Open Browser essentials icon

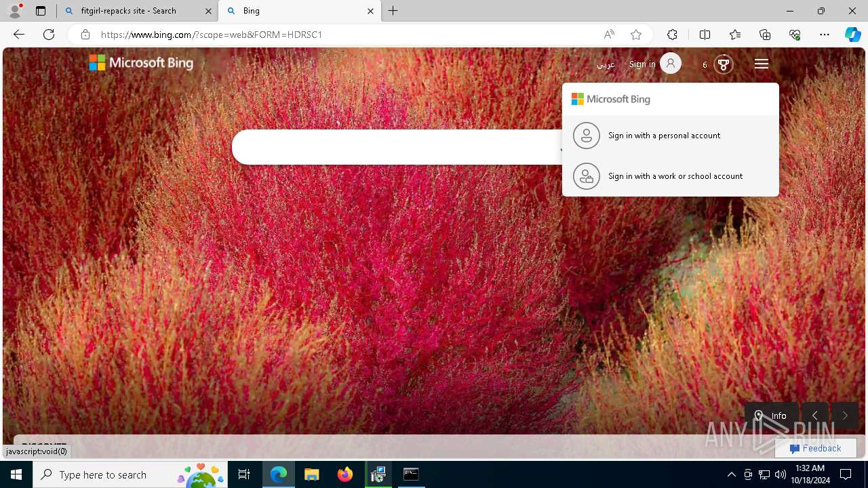tap(795, 35)
